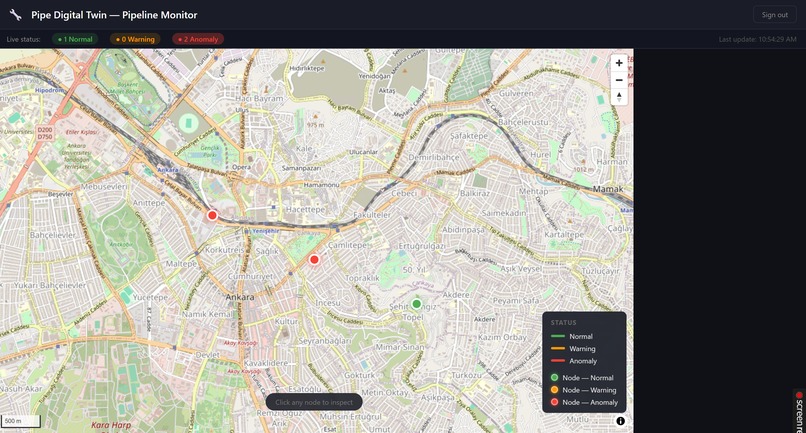Screen dimensions: 806x433
Task: Zoom in the map
Action: click(x=619, y=63)
